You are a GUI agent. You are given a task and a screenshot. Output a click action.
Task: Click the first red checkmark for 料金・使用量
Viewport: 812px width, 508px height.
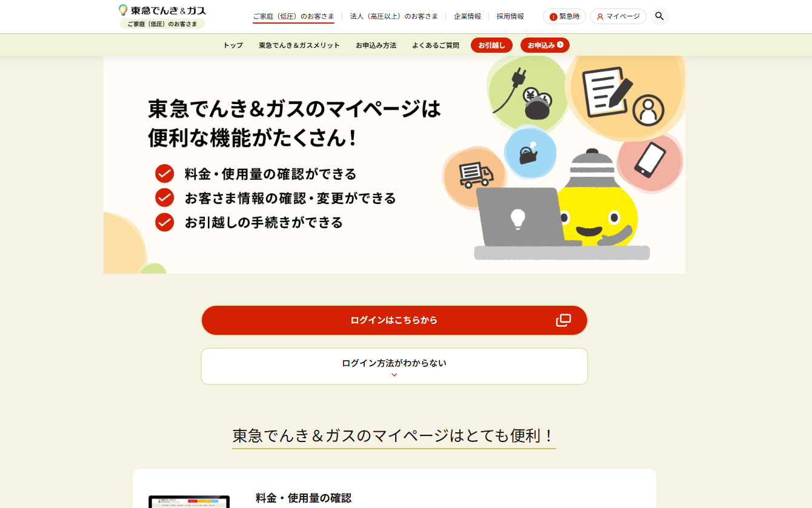point(164,174)
